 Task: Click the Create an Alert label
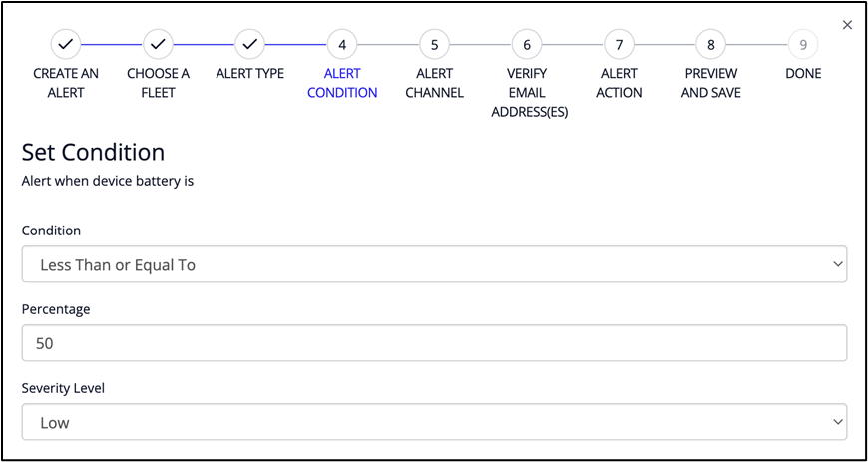point(65,83)
